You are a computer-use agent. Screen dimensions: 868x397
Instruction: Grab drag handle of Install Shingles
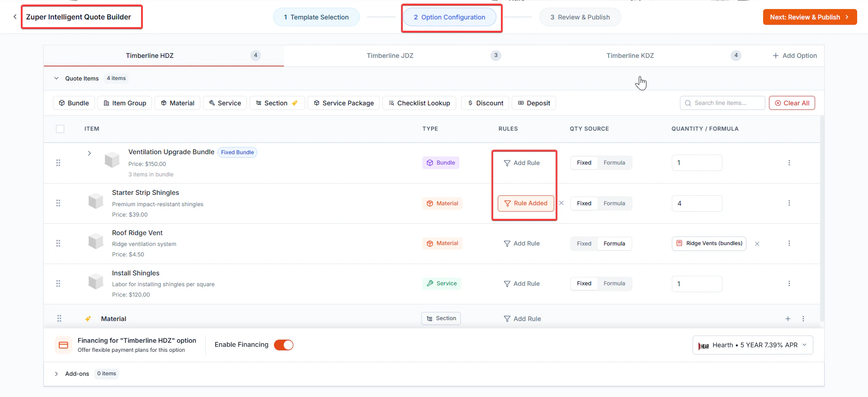(58, 284)
